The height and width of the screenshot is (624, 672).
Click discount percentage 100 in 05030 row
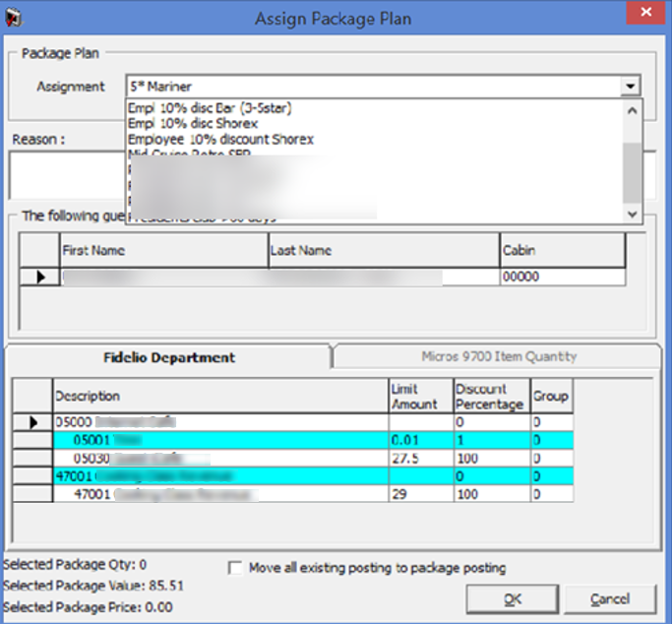[x=492, y=458]
